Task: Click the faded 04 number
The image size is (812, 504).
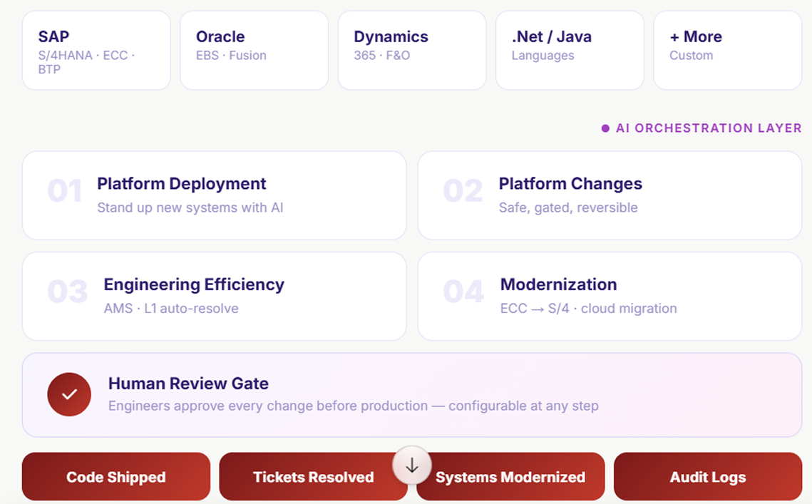Action: pos(463,292)
